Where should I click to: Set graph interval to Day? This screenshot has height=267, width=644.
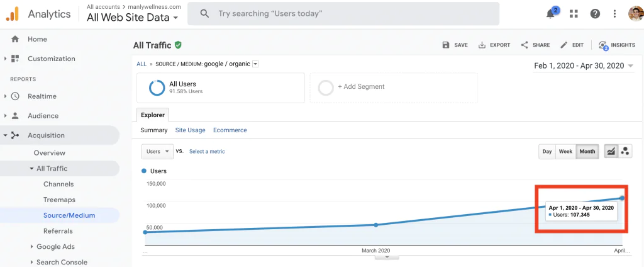point(547,152)
